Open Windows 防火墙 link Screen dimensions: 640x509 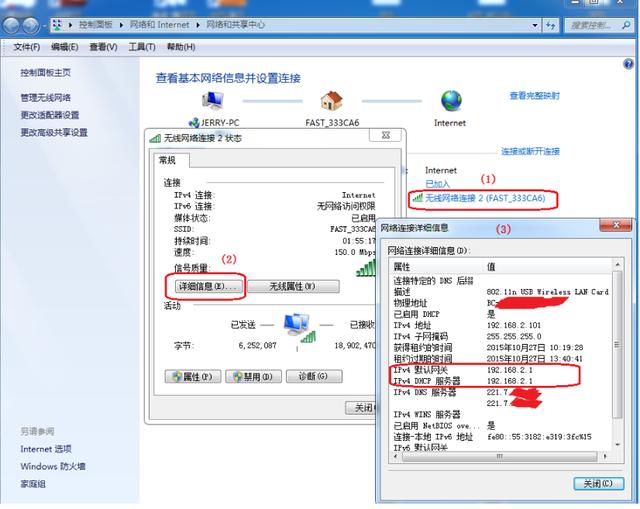pos(53,466)
